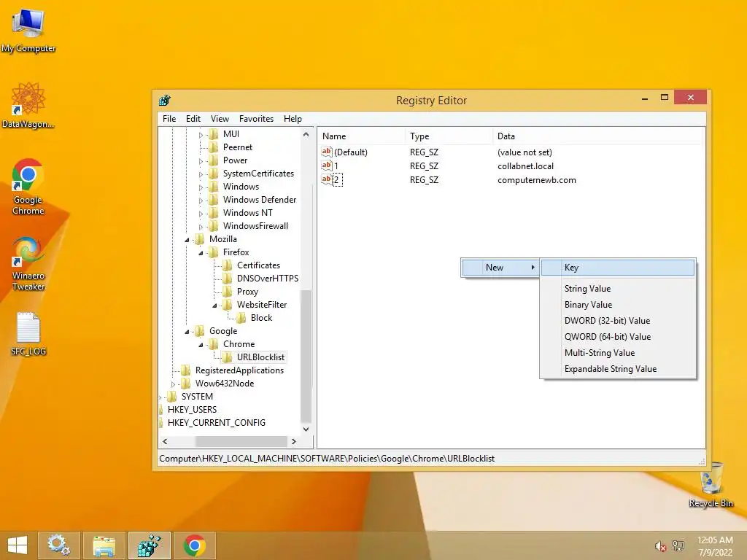
Task: Select the HKEY_CURRENT_CONFIG hive
Action: point(216,423)
